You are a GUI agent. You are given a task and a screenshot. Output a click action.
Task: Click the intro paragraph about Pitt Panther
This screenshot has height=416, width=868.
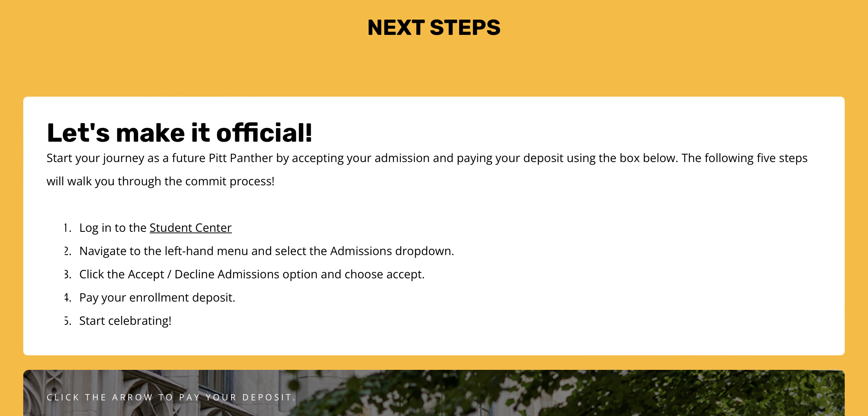[427, 158]
